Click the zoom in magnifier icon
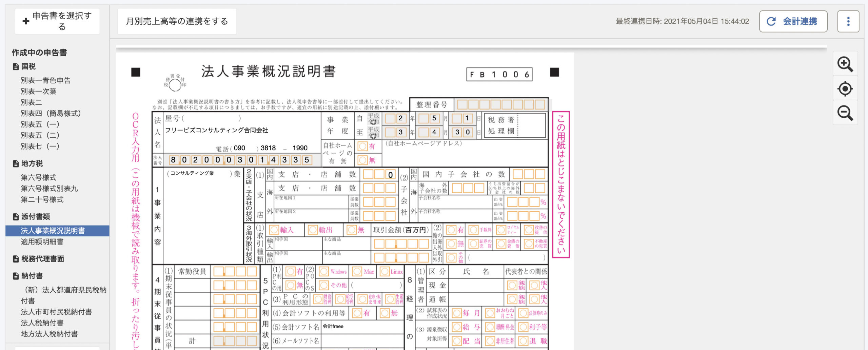 [x=845, y=64]
